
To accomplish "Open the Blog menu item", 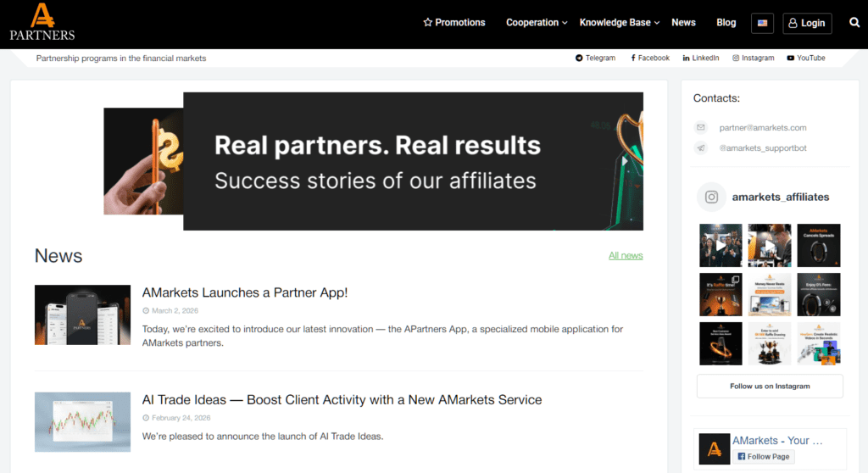I will tap(726, 23).
